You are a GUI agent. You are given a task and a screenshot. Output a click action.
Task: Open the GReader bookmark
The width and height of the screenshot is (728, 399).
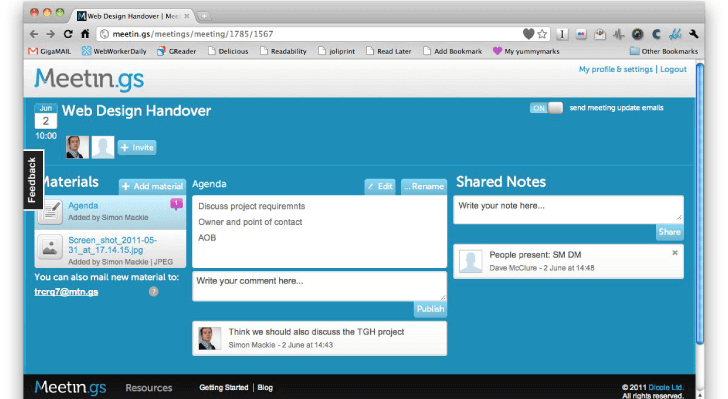click(x=176, y=51)
